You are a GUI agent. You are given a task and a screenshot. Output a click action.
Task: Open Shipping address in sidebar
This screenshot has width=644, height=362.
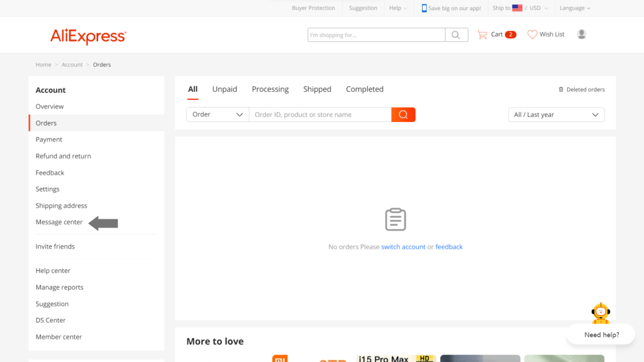(61, 206)
